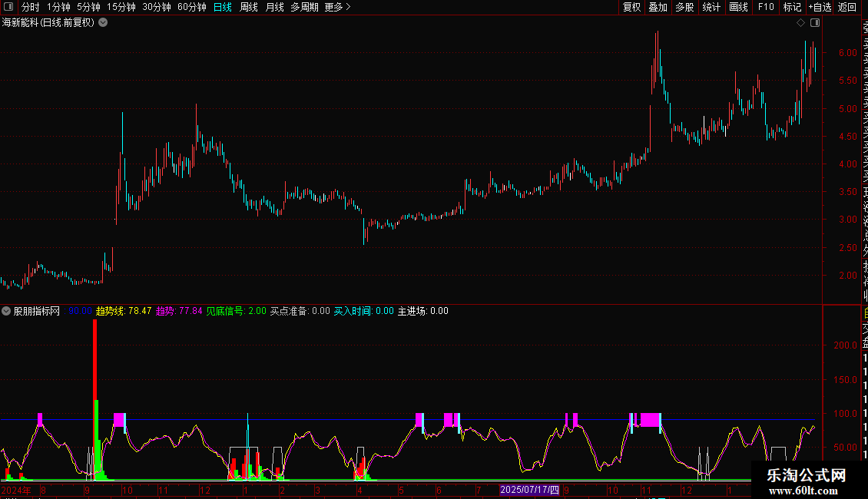The height and width of the screenshot is (499, 868).
Task: Click the 2024年 label on time axis
Action: (x=16, y=490)
